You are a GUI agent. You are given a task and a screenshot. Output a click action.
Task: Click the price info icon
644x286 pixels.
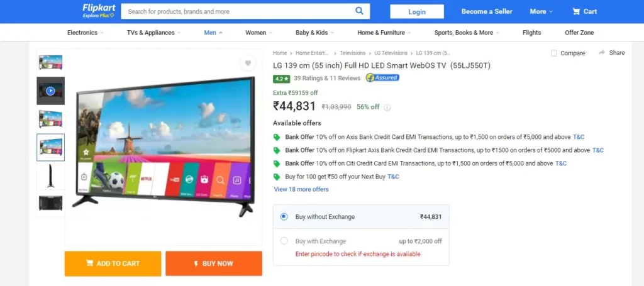(387, 107)
